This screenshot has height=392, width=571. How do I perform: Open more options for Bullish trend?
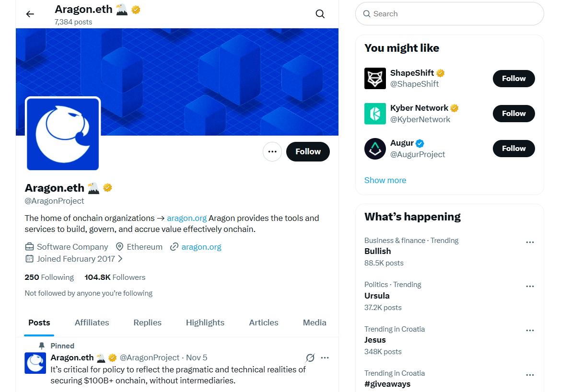[530, 242]
